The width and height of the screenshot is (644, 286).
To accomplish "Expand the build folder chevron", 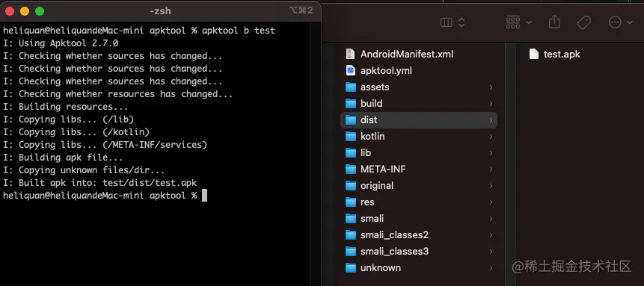I will (491, 103).
